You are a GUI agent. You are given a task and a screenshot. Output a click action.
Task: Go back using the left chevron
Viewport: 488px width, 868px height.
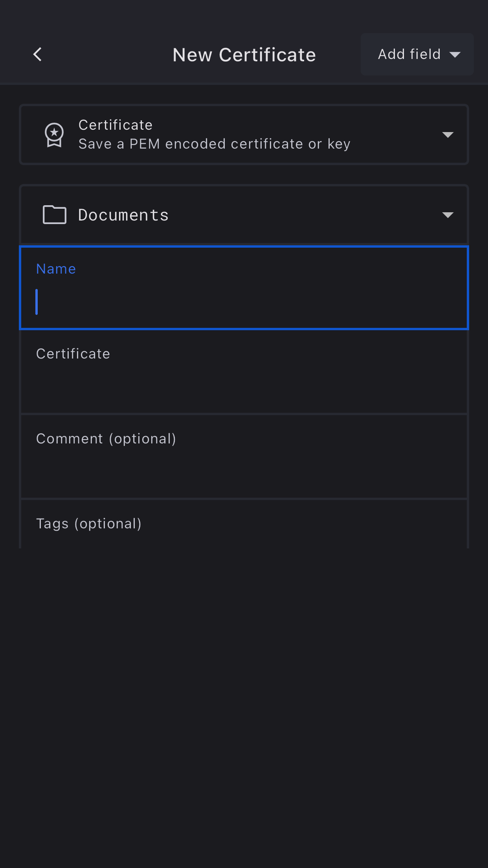pos(38,55)
